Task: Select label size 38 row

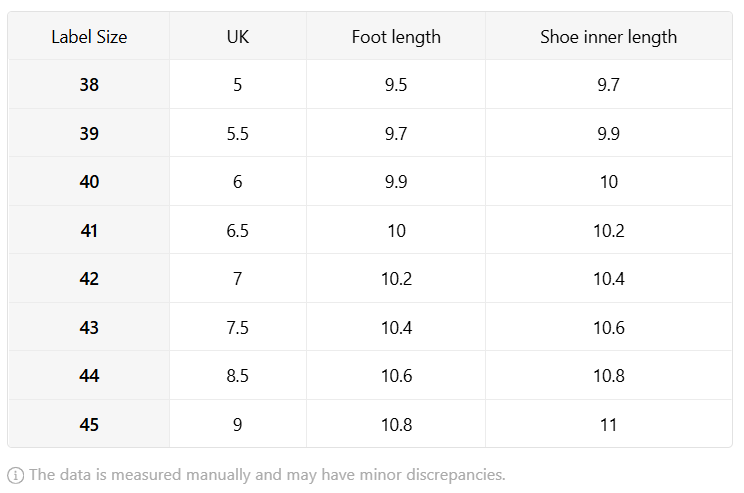Action: (x=370, y=84)
